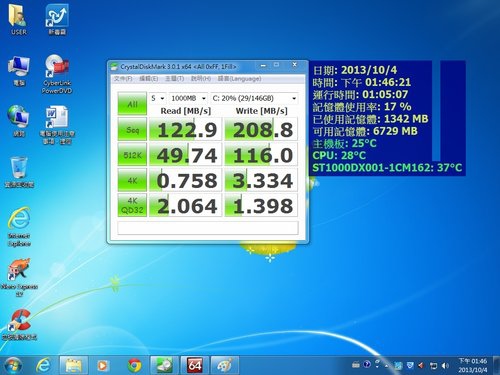Viewport: 500px width, 375px height.
Task: Run the Seq benchmark test
Action: tap(132, 129)
